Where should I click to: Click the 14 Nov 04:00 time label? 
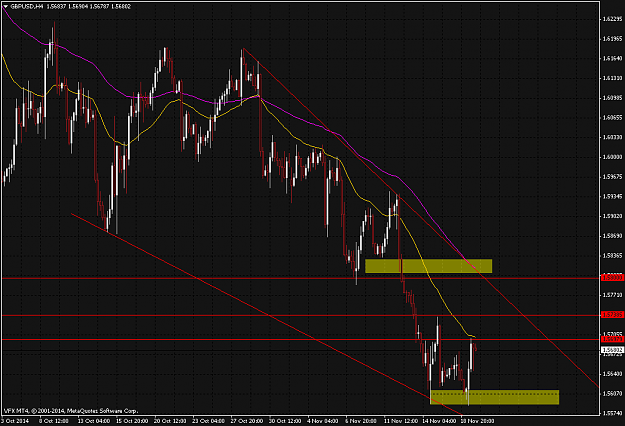click(x=439, y=421)
